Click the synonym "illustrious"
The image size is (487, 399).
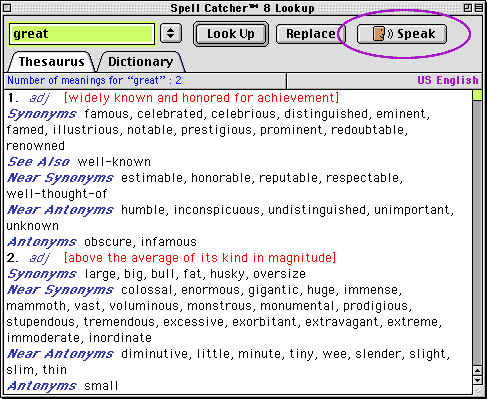pyautogui.click(x=86, y=130)
